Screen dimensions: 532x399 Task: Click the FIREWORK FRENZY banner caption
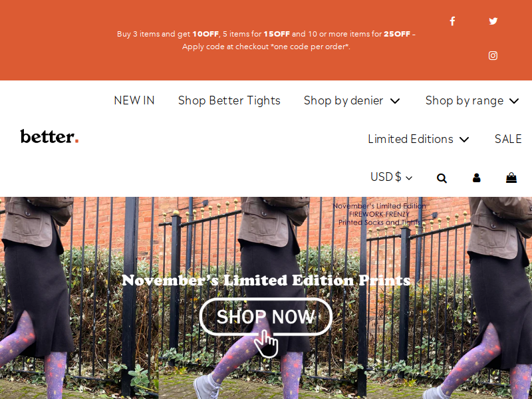point(379,214)
